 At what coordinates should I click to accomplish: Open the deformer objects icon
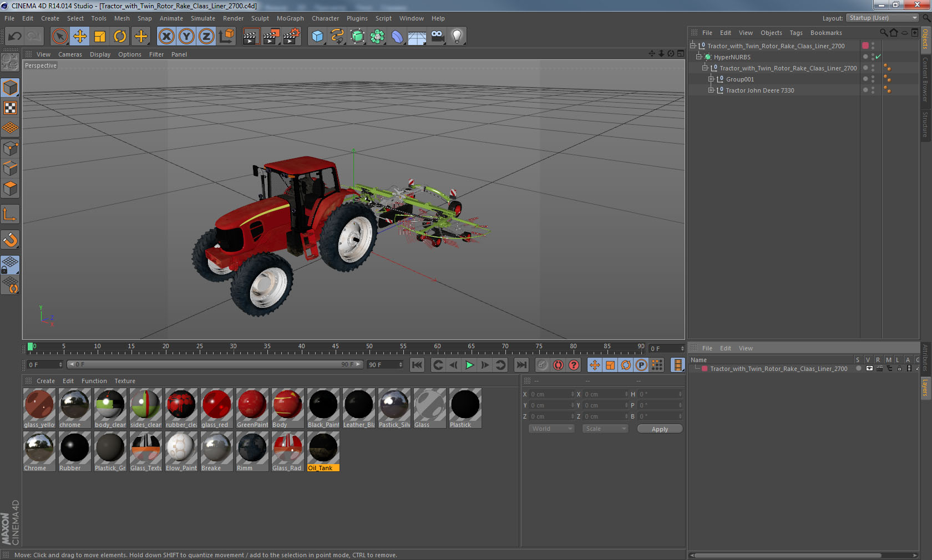click(397, 37)
